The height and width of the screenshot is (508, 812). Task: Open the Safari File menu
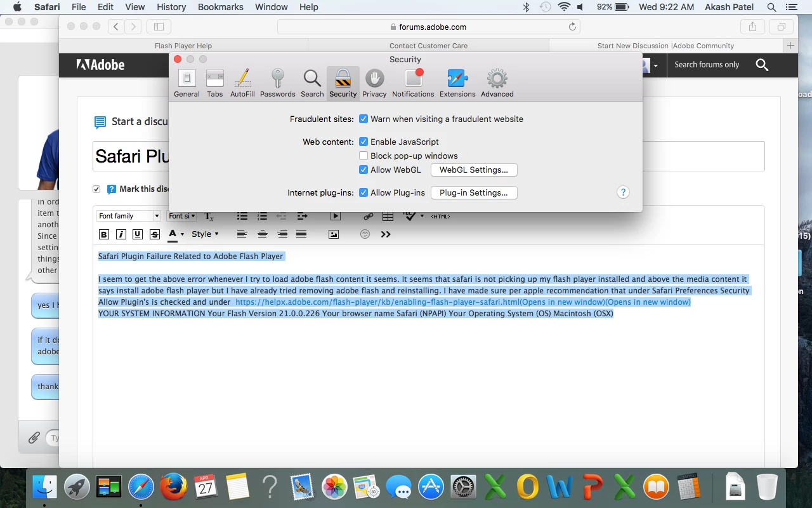79,7
